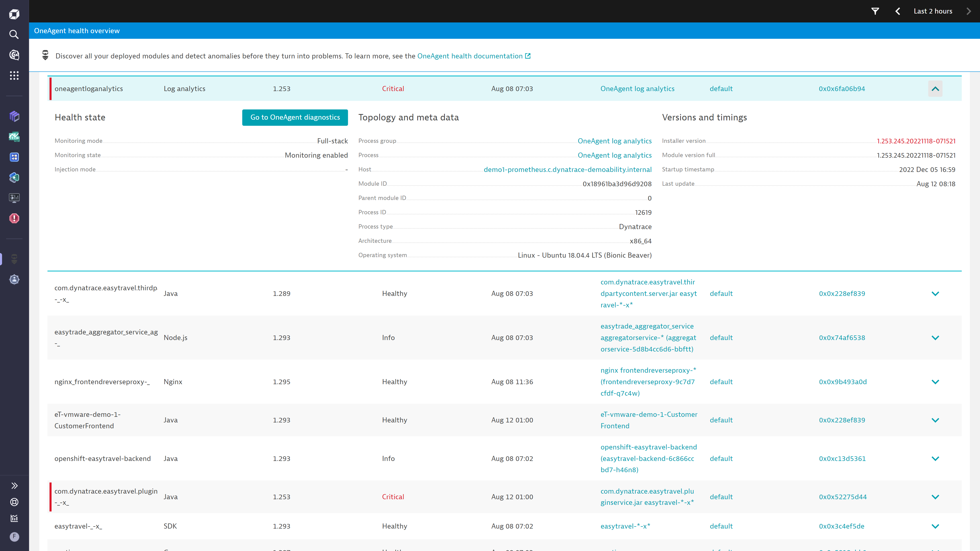Collapse the oneagentloganalytics Critical row
Image resolution: width=980 pixels, height=551 pixels.
[936, 88]
